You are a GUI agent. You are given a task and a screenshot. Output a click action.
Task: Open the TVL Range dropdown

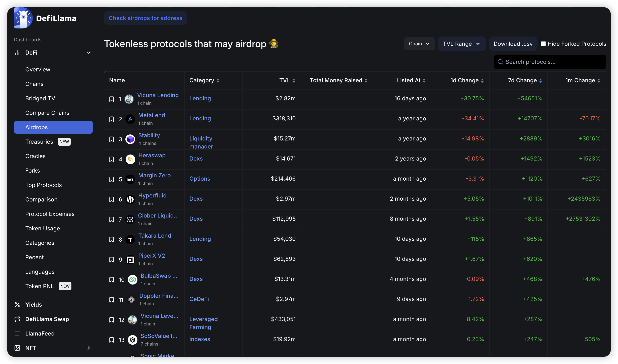click(461, 44)
